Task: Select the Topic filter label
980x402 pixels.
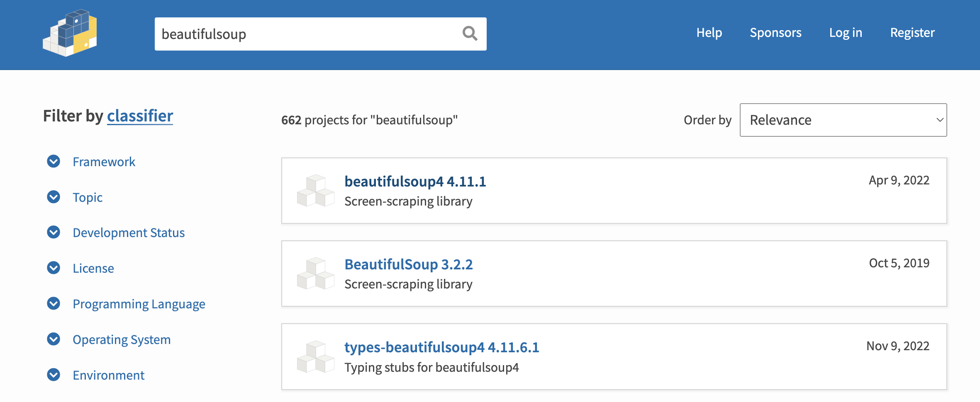Action: (x=88, y=197)
